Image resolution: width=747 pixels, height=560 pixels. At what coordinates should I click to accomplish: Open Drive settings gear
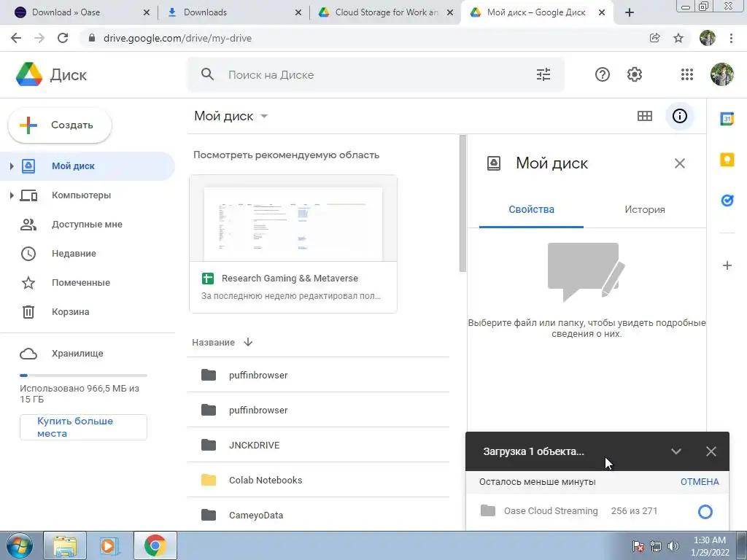(x=634, y=74)
